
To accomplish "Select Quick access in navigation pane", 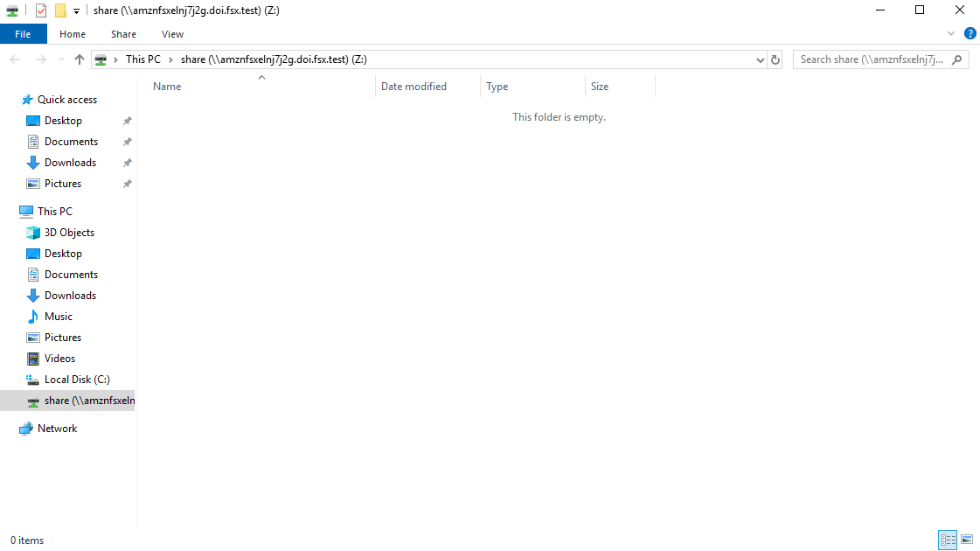I will point(66,100).
